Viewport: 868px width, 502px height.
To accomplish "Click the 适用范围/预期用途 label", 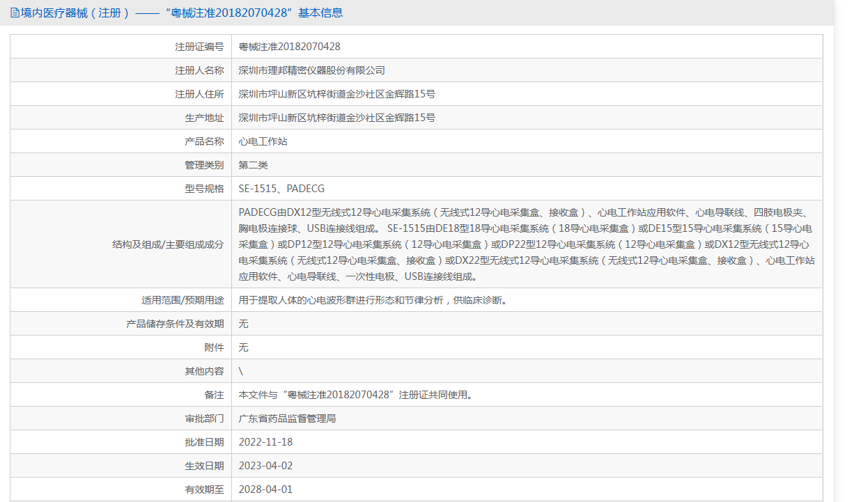I will point(183,300).
